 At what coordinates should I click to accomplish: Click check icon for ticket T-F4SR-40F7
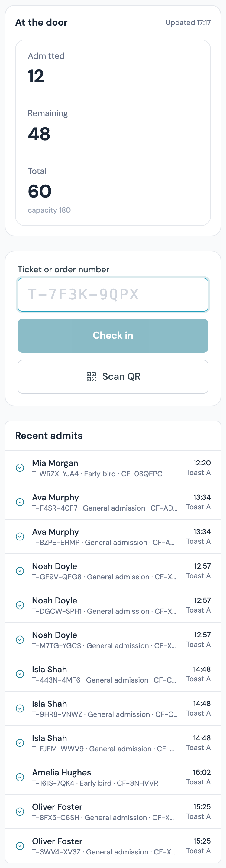(20, 502)
